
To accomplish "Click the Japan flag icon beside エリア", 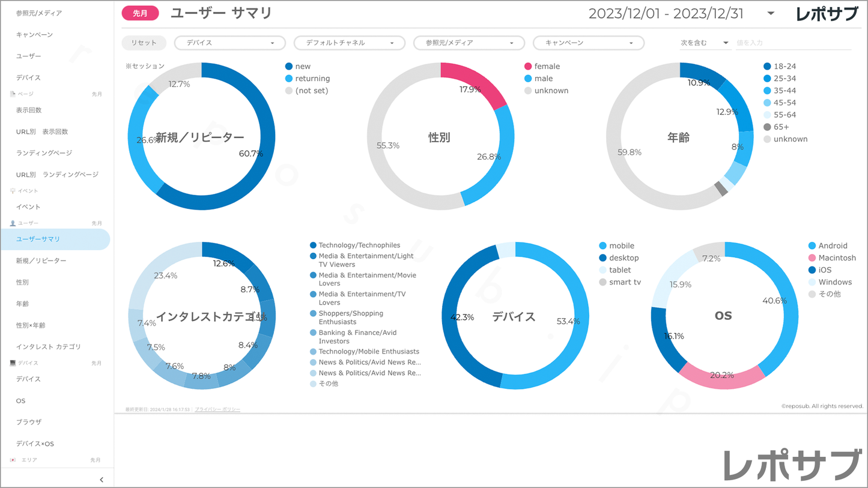I will pyautogui.click(x=13, y=460).
